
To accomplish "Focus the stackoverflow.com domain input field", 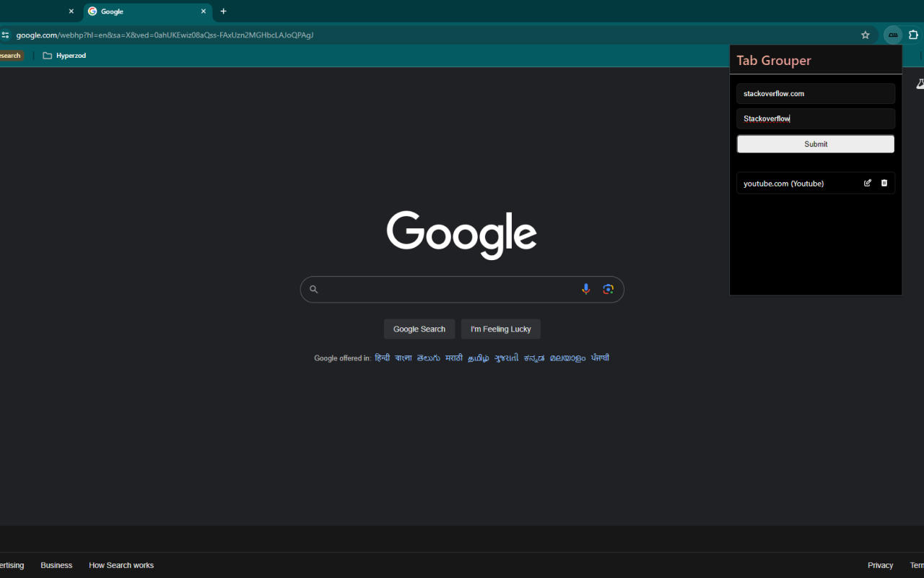I will coord(816,94).
